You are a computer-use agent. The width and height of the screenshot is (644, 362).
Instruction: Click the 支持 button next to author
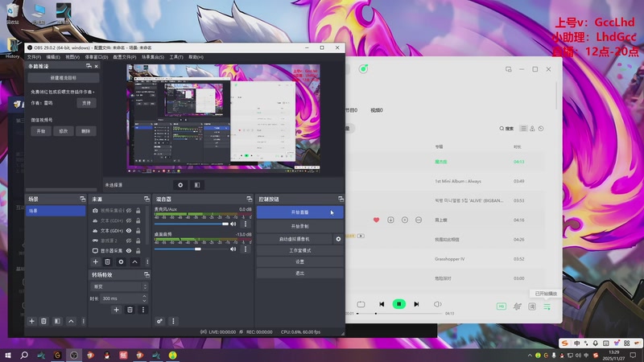[86, 103]
